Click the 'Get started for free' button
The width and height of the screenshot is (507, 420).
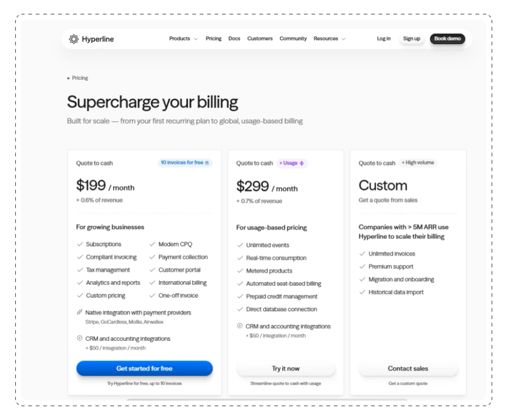point(144,368)
